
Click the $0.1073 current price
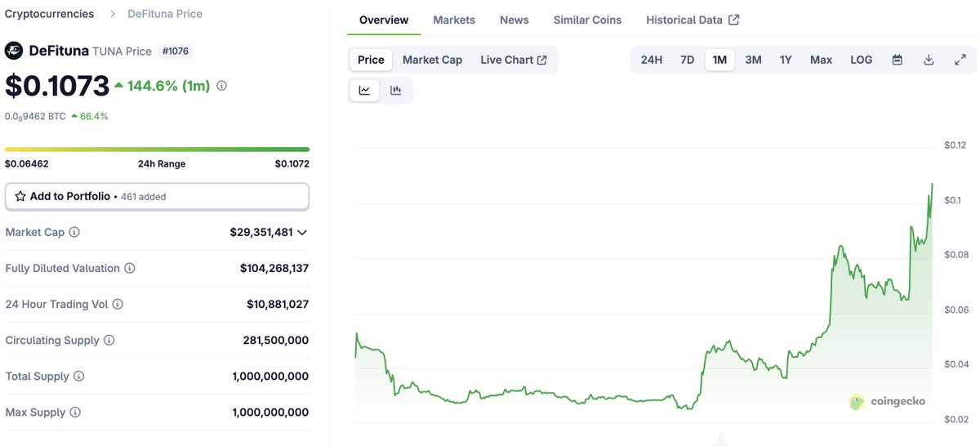click(x=57, y=86)
